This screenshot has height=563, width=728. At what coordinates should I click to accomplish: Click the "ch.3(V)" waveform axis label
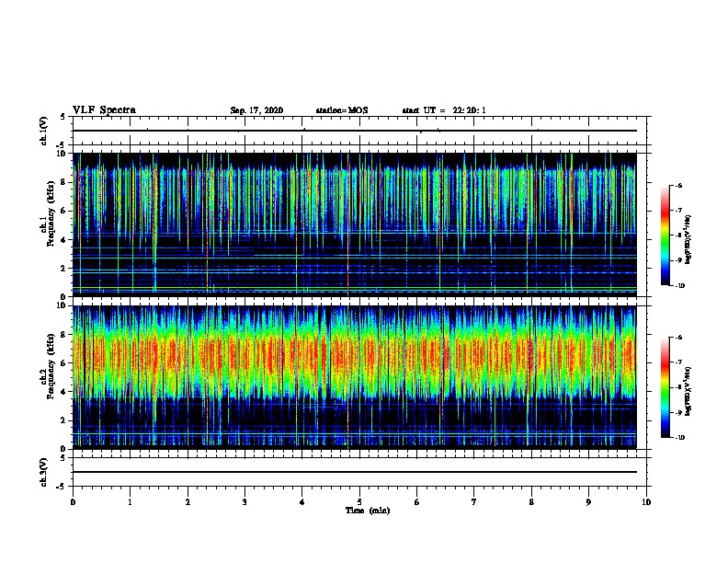point(43,472)
